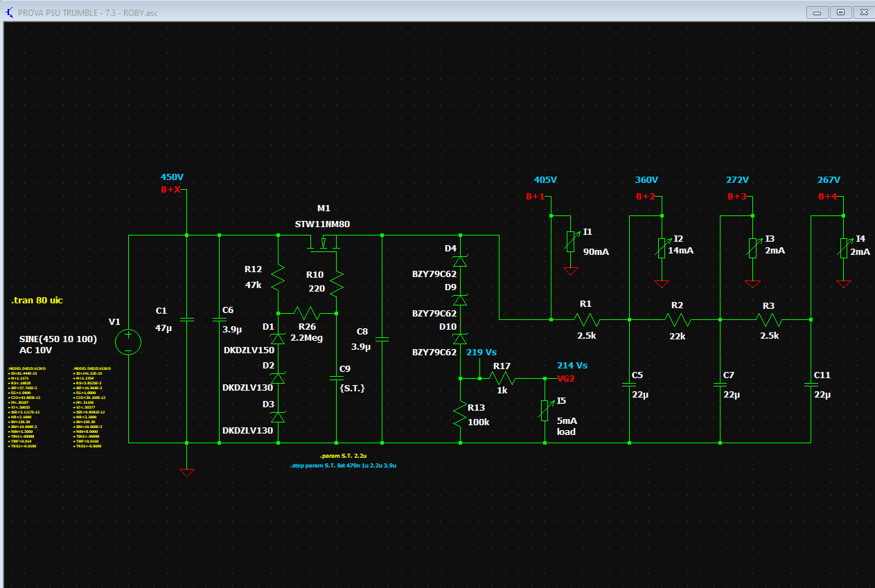Restore down the schematic window

click(x=840, y=12)
